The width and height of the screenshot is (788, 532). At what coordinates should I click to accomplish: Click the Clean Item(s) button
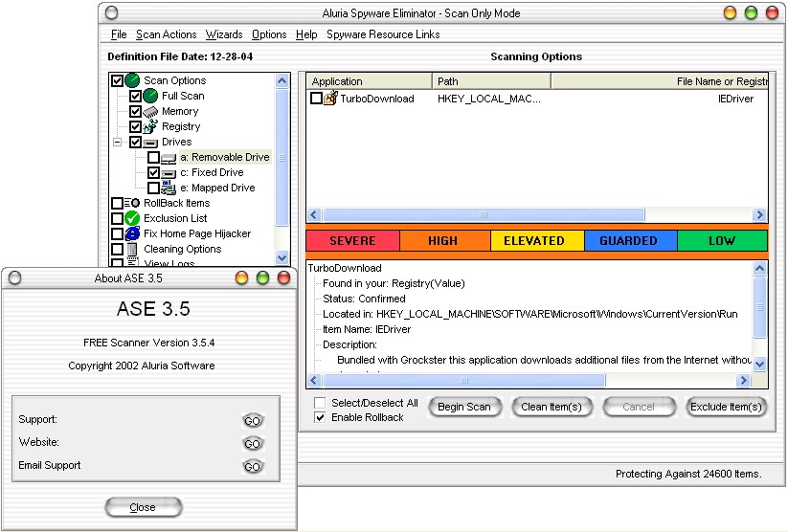[552, 407]
